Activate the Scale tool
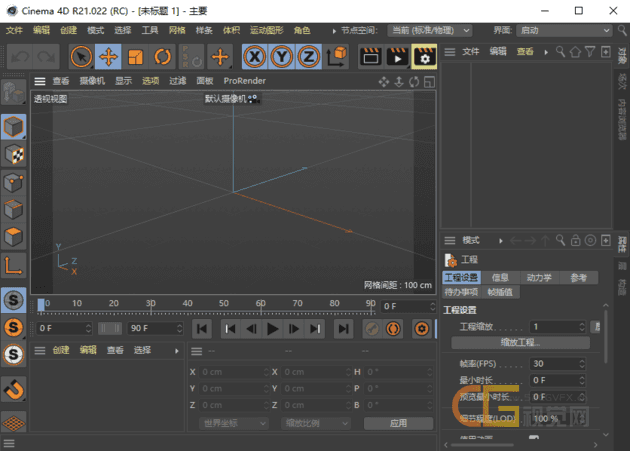Viewport: 630px width, 451px height. (x=135, y=57)
